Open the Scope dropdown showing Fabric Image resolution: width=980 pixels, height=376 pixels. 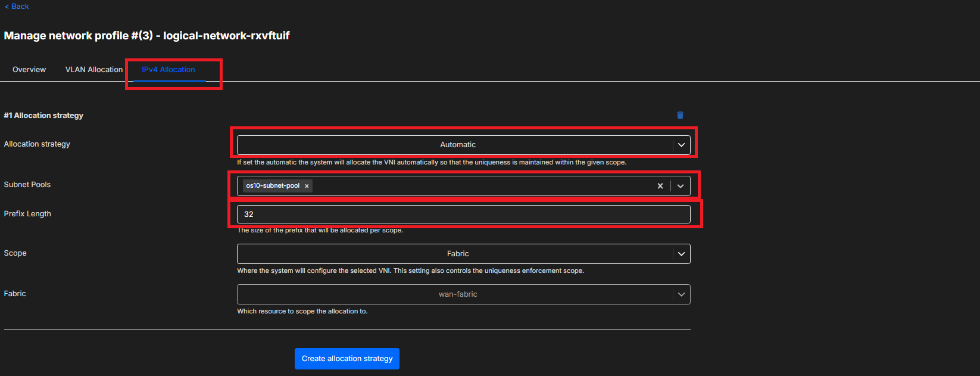(x=457, y=254)
